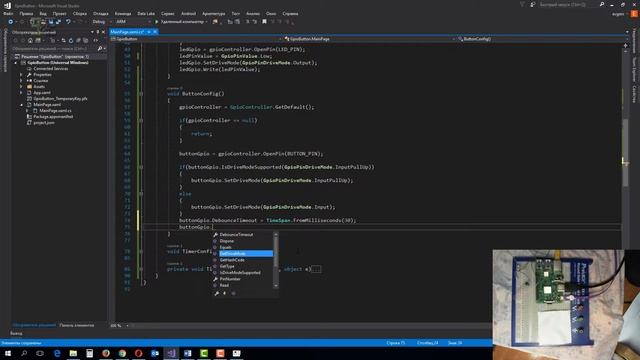This screenshot has width=640, height=360.
Task: Open Outlook from the taskbar
Action: 155,353
